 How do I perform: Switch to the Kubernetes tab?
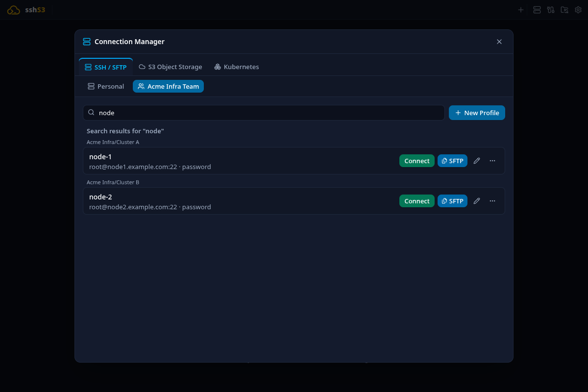click(237, 67)
